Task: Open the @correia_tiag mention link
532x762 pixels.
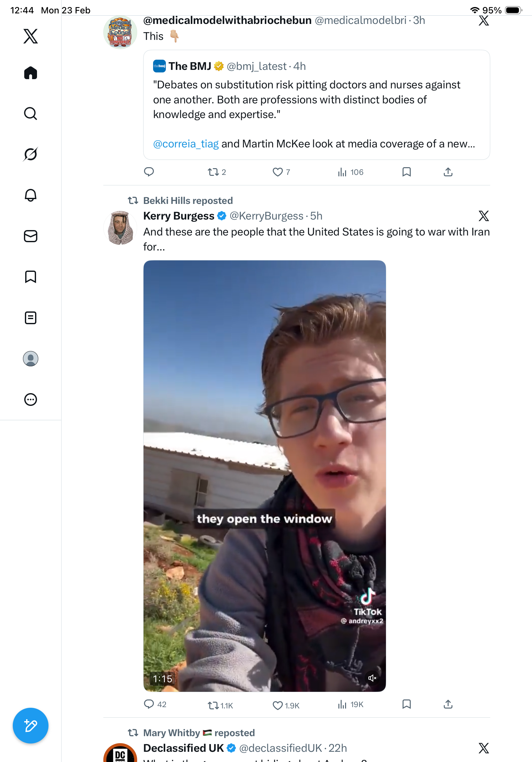Action: [186, 144]
